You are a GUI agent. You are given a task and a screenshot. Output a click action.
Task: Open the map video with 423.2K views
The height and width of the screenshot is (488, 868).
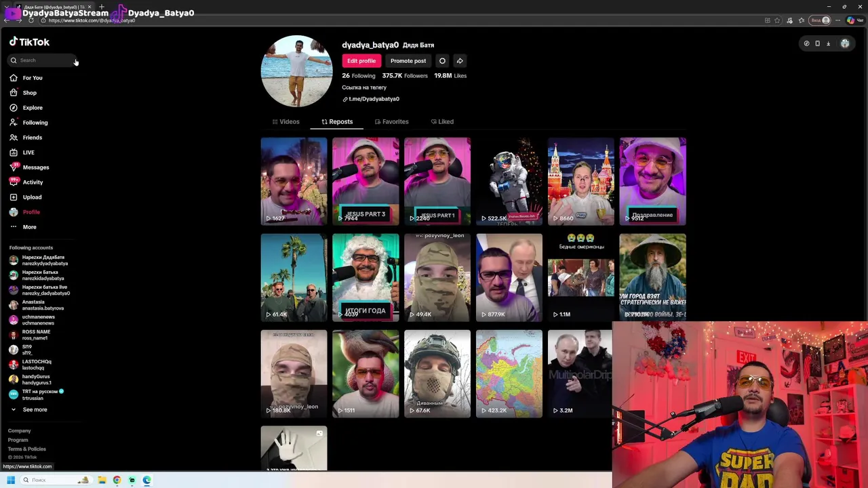[x=509, y=373]
